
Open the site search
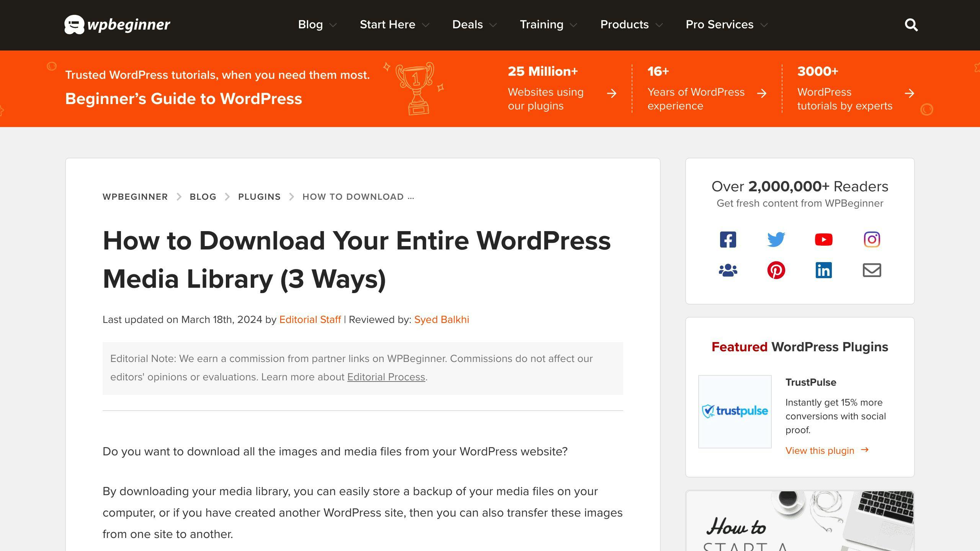click(x=911, y=24)
